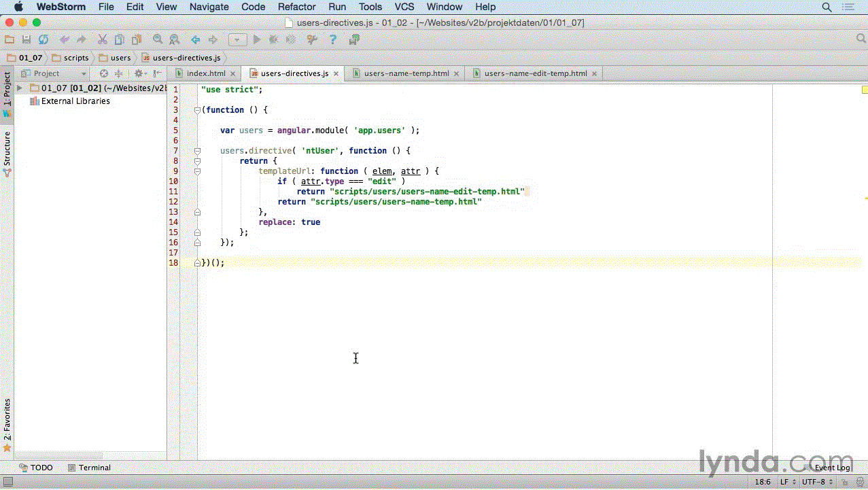Click the Help question mark icon
Image resolution: width=868 pixels, height=490 pixels.
332,40
